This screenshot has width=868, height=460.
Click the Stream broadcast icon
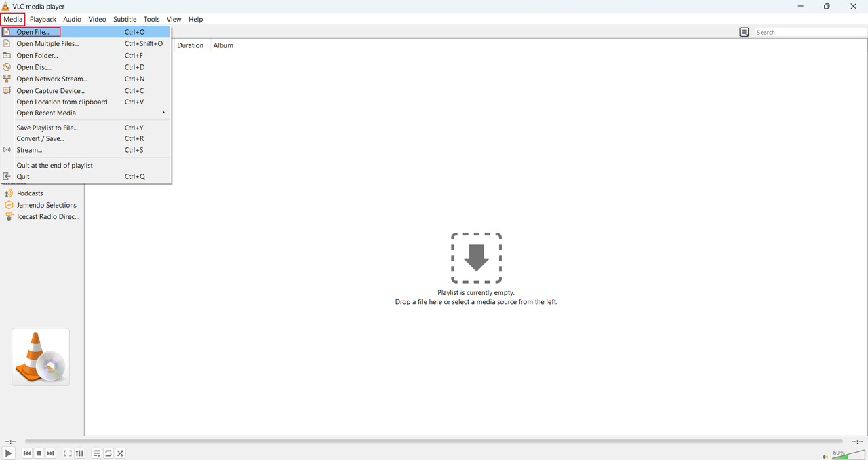click(7, 150)
